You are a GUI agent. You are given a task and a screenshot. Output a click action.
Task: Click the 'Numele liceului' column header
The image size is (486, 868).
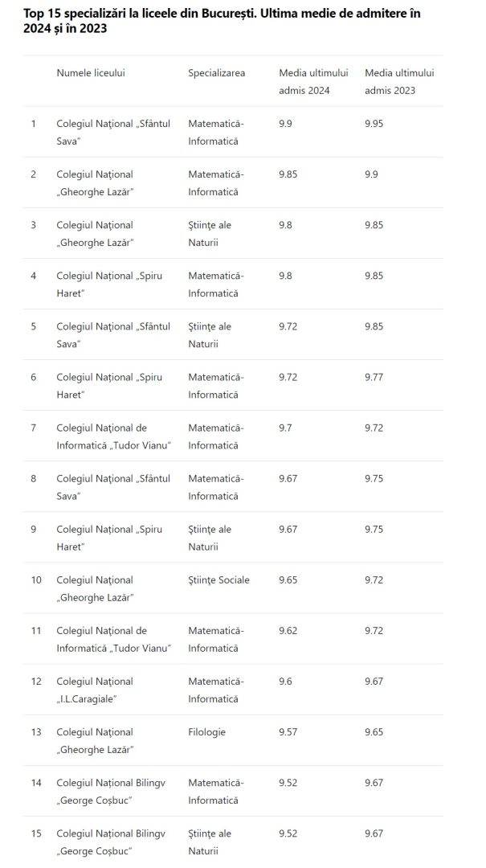pyautogui.click(x=91, y=73)
